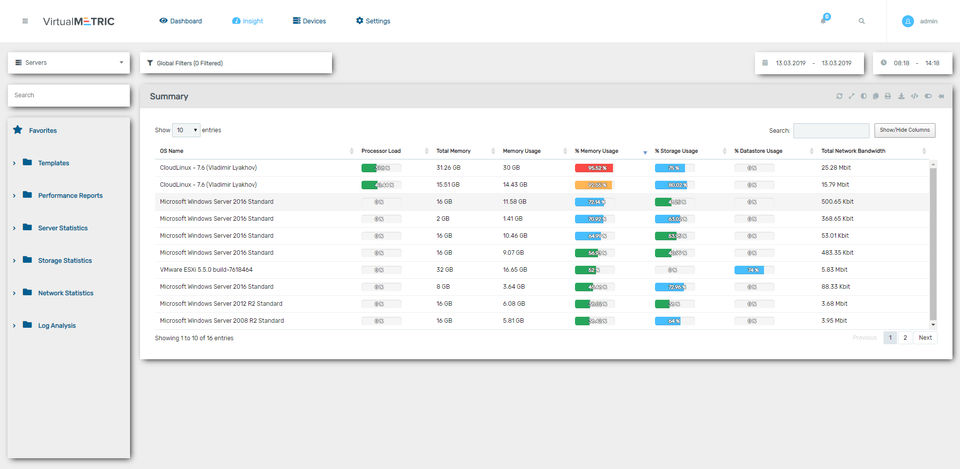Click the calendar icon of the date range
The image size is (960, 469).
[x=765, y=62]
